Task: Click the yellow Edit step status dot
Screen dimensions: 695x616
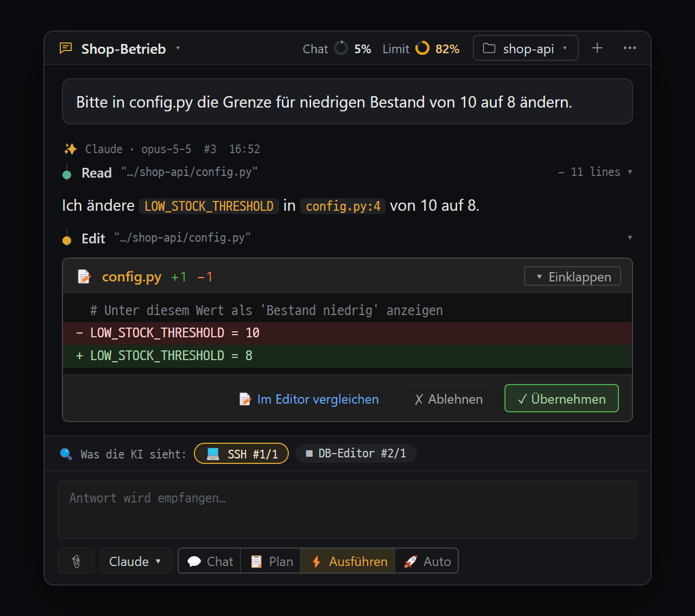Action: click(67, 240)
